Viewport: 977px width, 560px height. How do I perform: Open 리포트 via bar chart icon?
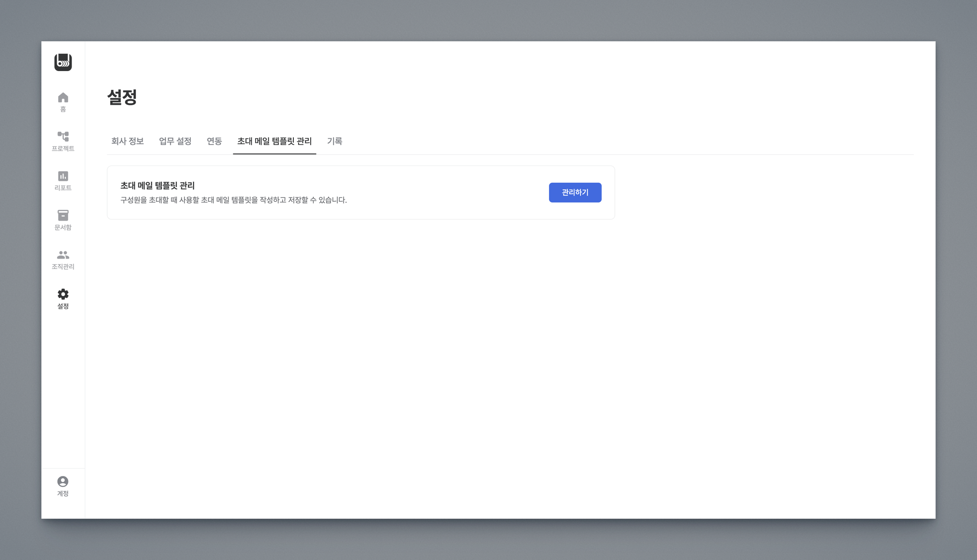click(63, 176)
